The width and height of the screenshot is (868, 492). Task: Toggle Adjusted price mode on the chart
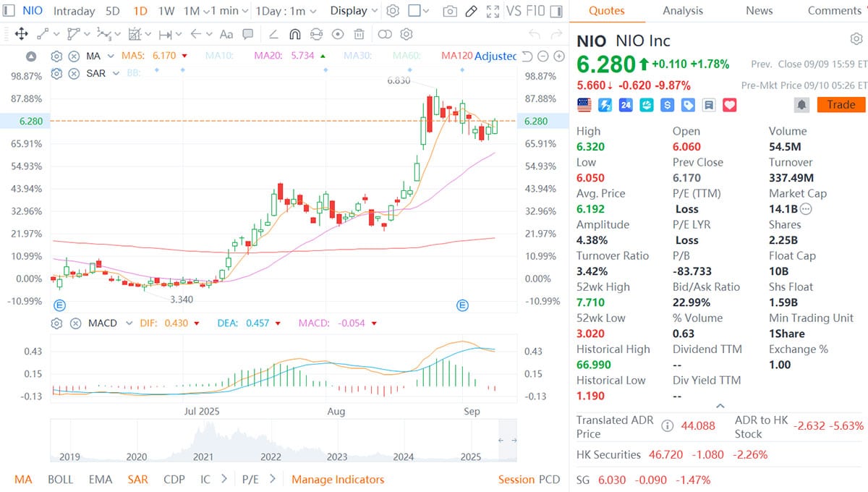[495, 56]
